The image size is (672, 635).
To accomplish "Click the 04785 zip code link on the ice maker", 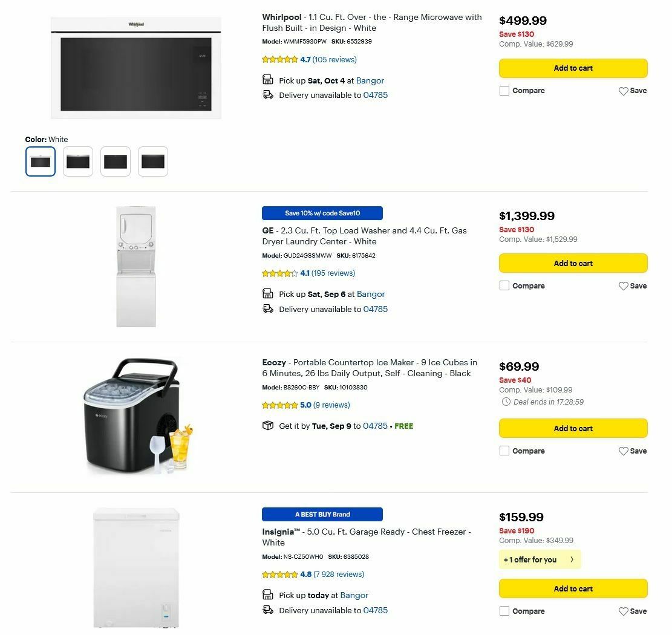I will [375, 426].
